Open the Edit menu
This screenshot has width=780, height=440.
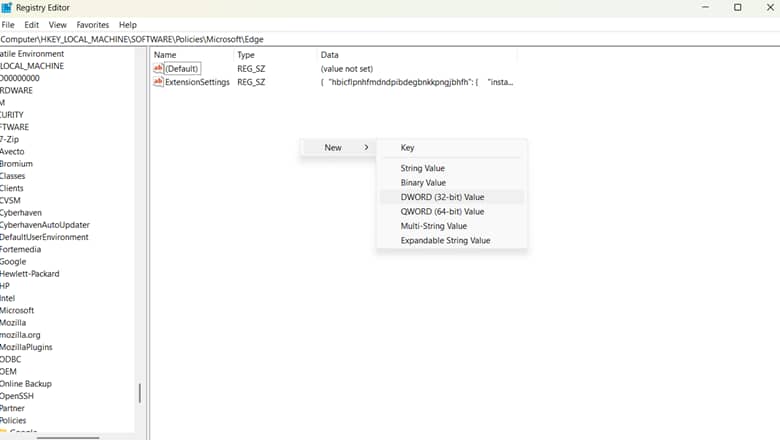pos(31,25)
